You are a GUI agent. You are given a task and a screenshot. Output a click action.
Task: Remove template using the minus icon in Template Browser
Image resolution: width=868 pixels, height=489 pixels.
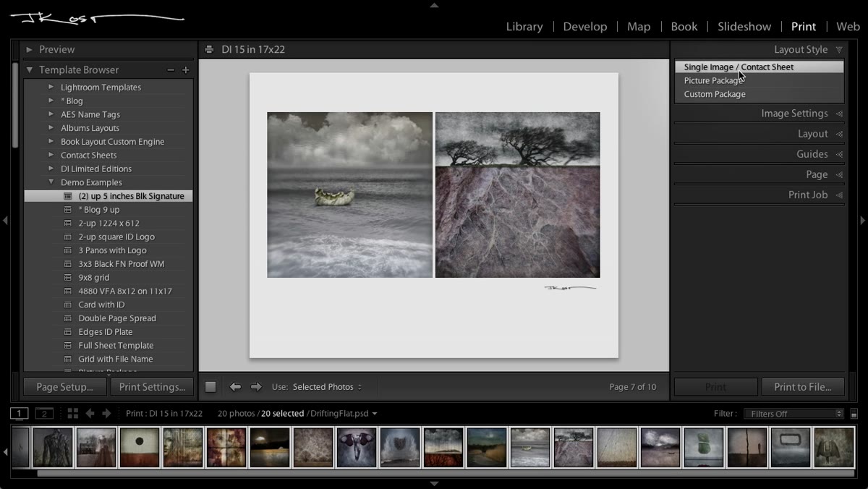pos(171,70)
